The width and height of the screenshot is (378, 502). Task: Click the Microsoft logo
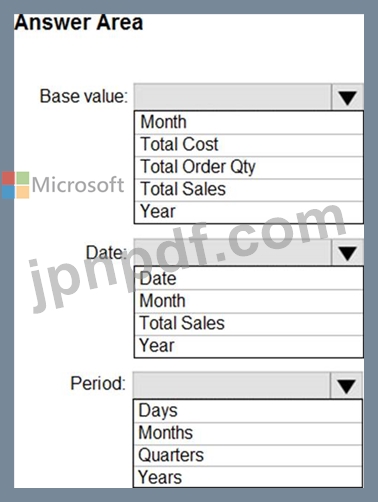pyautogui.click(x=63, y=185)
